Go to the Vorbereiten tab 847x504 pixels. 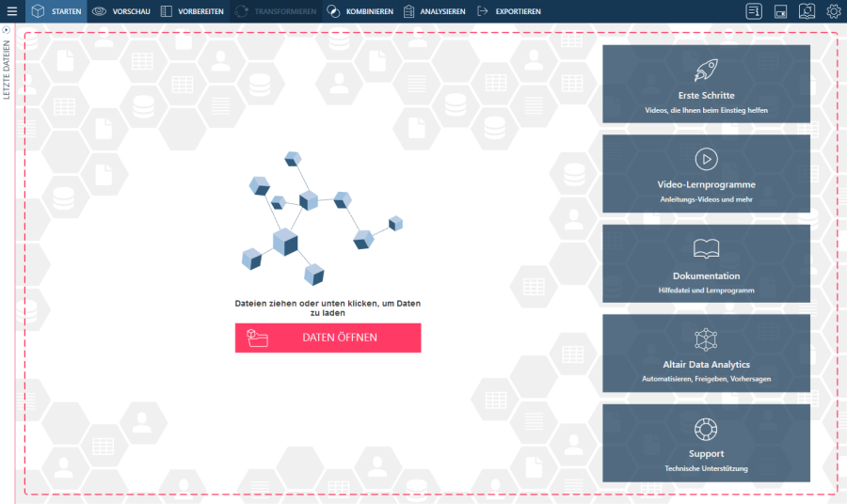(192, 11)
